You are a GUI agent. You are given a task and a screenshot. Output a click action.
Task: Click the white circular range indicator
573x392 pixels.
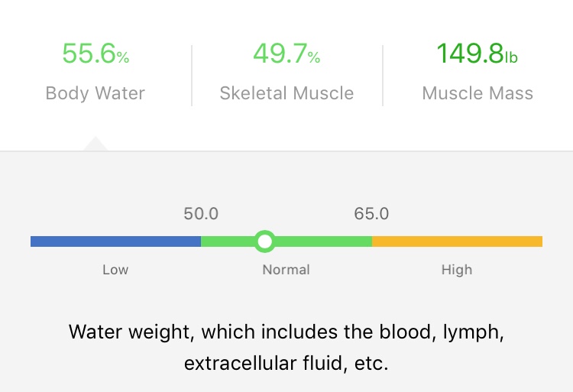pyautogui.click(x=264, y=241)
